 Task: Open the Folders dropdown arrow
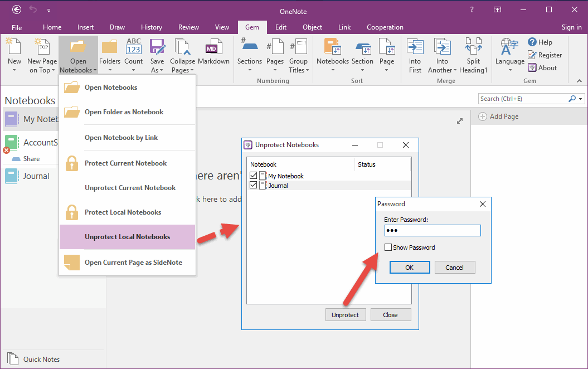109,70
